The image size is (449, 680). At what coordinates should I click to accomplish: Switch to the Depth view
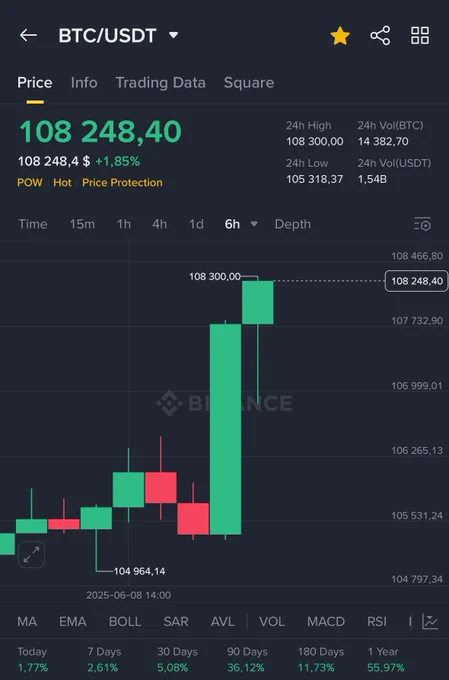(293, 224)
